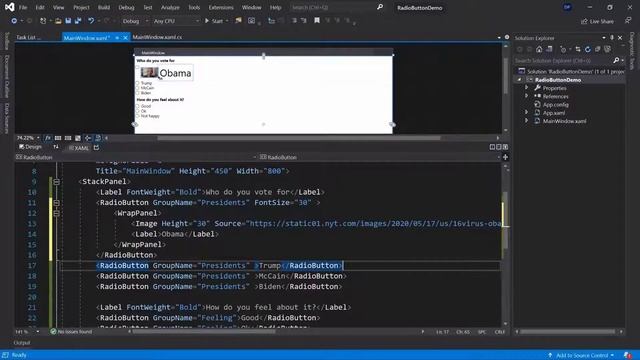Click the split editor plus icon
Viewport: 640px width, 360px height.
click(x=505, y=157)
